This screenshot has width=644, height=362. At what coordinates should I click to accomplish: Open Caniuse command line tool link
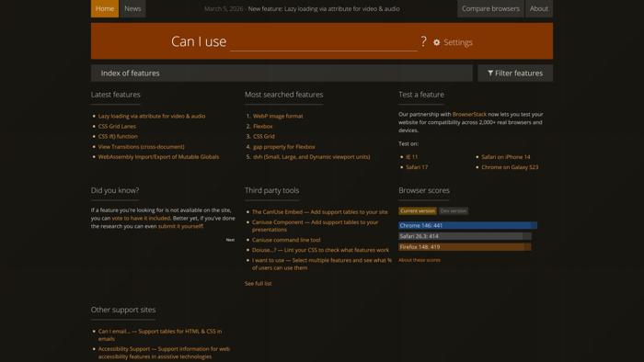(286, 240)
